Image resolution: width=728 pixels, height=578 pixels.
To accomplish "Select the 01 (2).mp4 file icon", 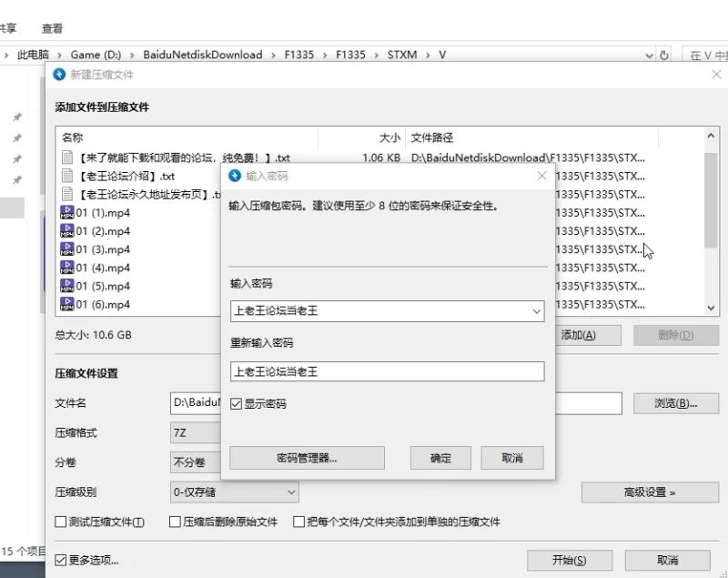I will [67, 230].
